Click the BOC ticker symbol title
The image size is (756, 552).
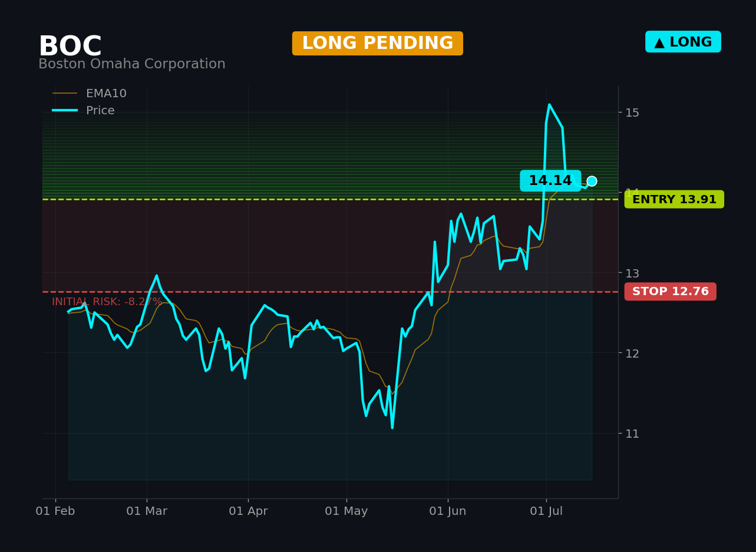70,47
